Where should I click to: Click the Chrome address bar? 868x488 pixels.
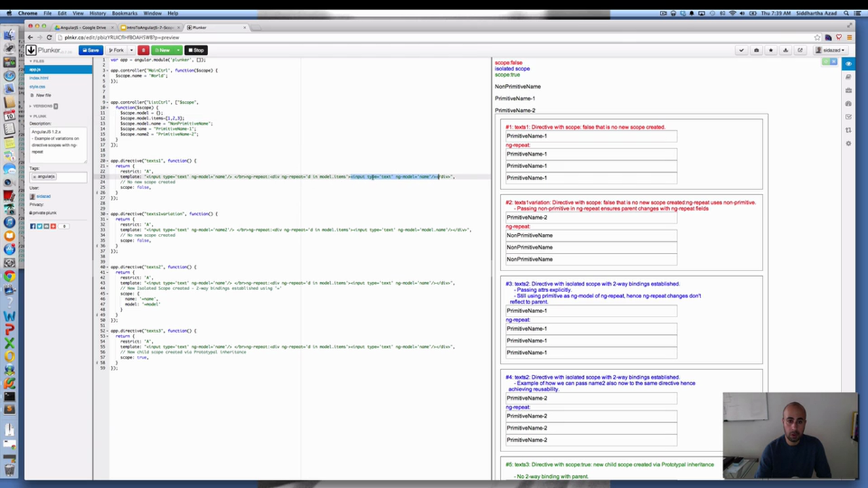pos(434,37)
